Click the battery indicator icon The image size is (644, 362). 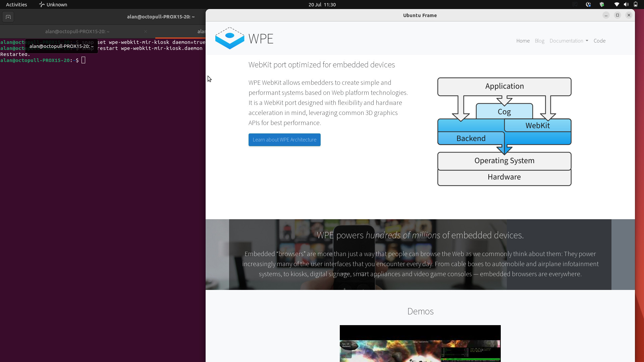click(636, 4)
